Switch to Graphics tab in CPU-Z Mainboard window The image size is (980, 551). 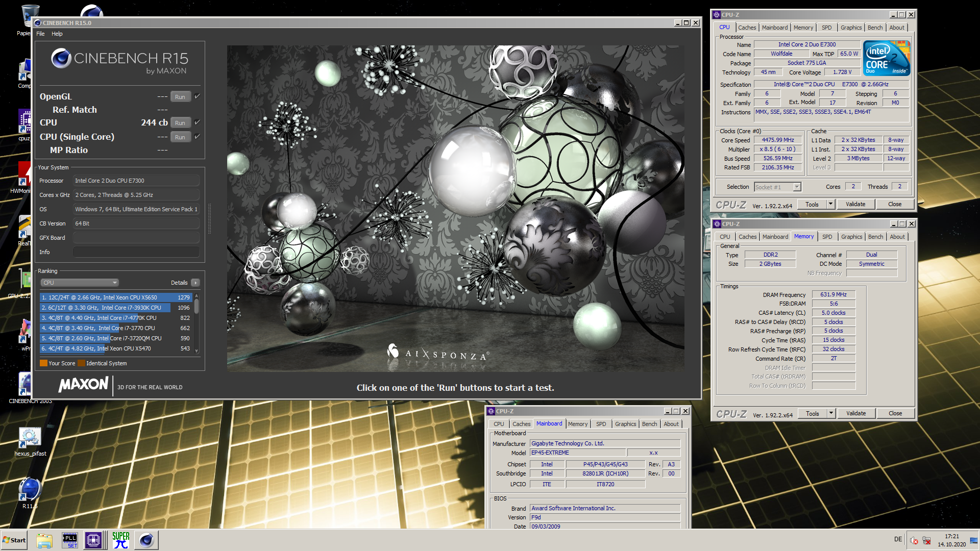click(625, 424)
